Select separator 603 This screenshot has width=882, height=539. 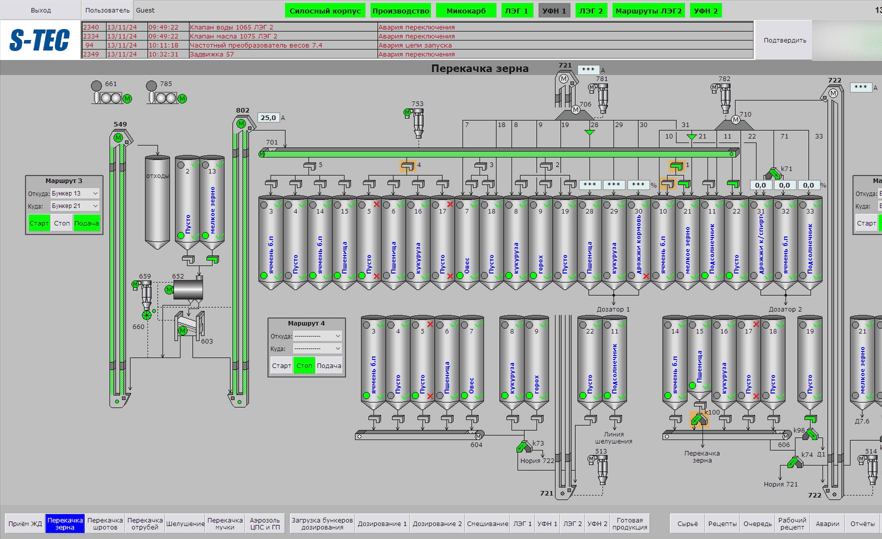pyautogui.click(x=190, y=325)
